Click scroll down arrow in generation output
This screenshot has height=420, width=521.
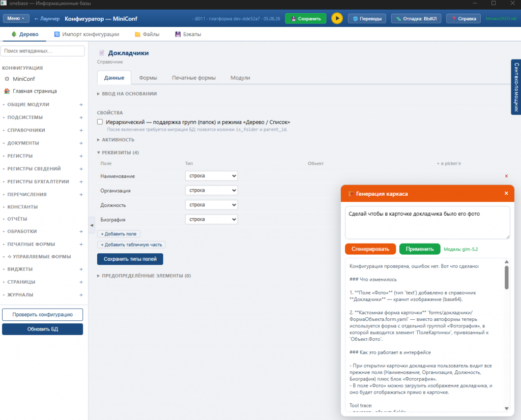(x=506, y=409)
